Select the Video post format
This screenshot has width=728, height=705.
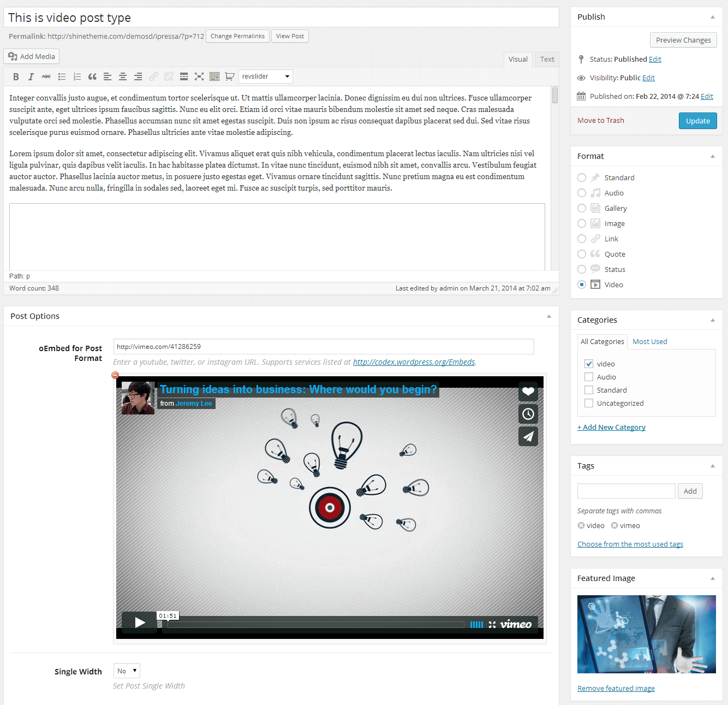tap(582, 285)
